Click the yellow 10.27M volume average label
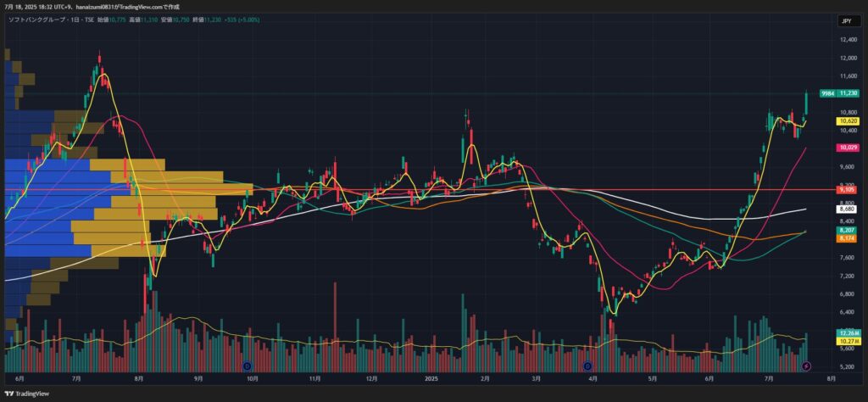 [848, 342]
